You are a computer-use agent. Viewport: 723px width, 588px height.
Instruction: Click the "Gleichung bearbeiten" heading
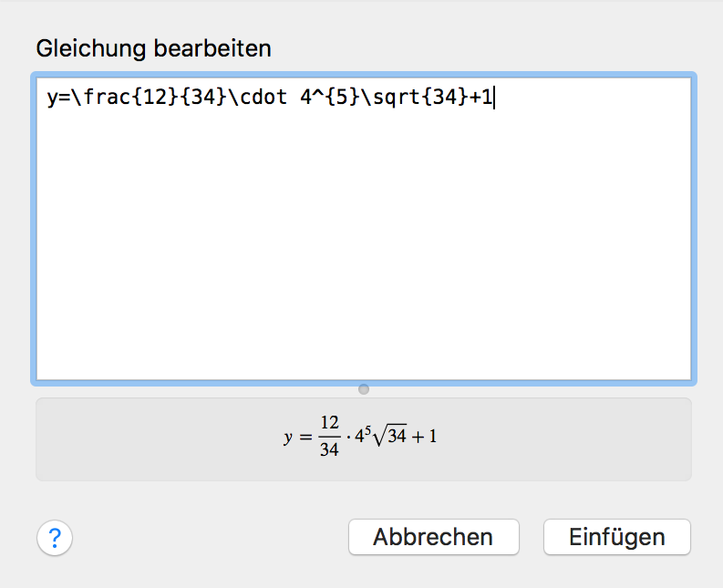coord(153,48)
